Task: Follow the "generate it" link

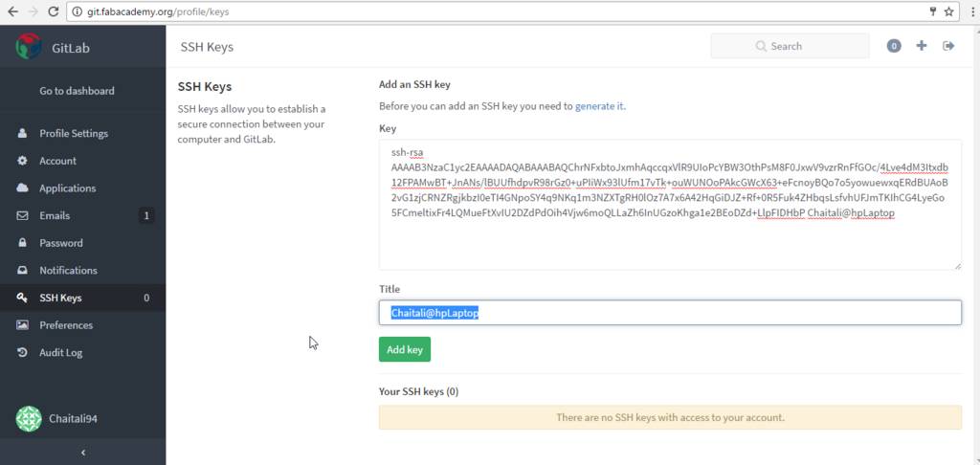Action: click(599, 106)
